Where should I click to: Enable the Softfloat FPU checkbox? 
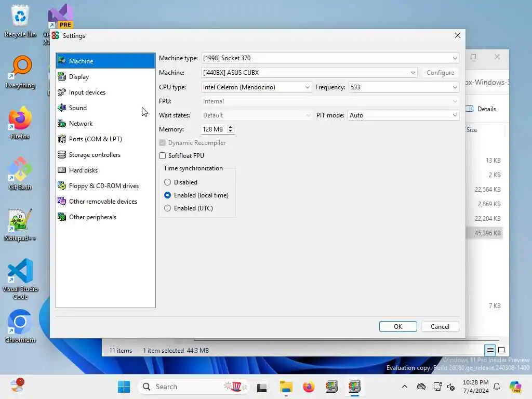pyautogui.click(x=163, y=156)
